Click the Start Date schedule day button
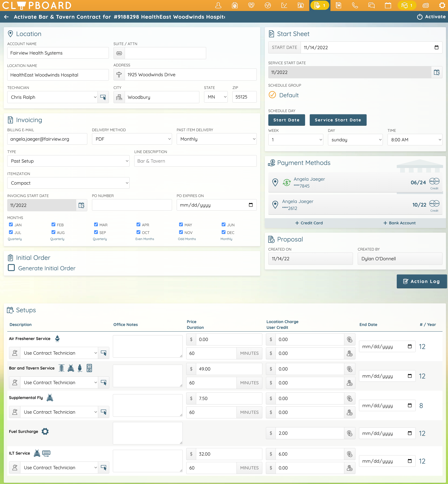 [287, 120]
